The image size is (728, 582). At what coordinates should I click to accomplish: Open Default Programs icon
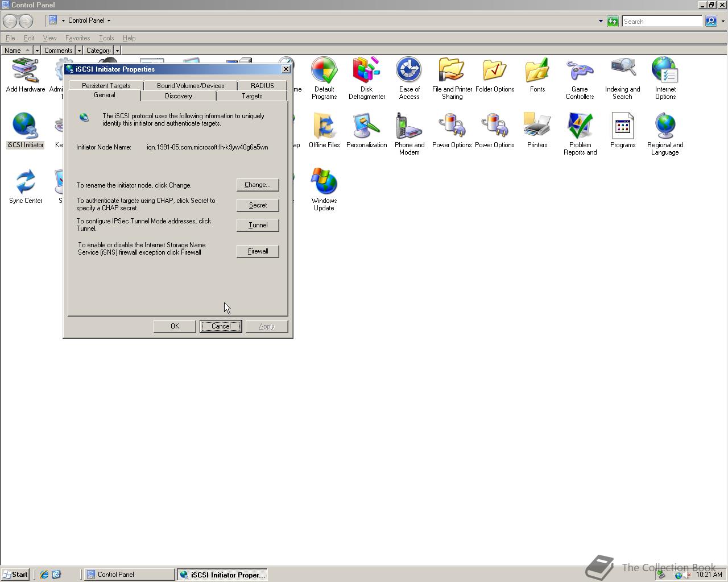[x=324, y=78]
